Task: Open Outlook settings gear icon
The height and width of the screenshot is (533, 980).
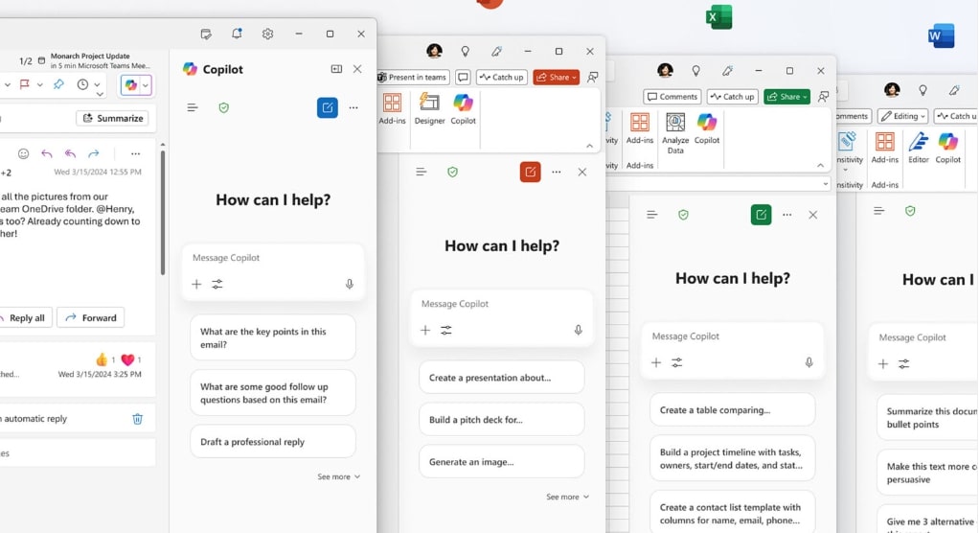Action: tap(267, 34)
